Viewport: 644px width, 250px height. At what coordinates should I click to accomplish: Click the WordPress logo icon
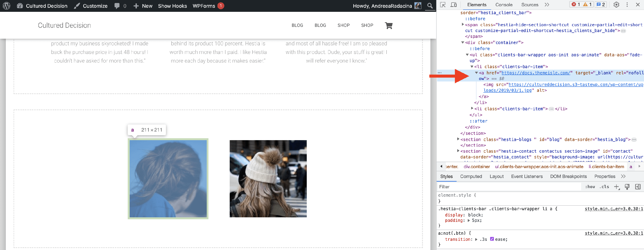point(6,6)
